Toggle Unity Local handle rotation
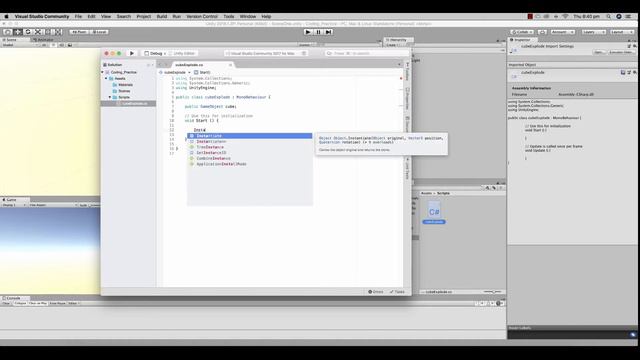This screenshot has width=640, height=360. 99,32
